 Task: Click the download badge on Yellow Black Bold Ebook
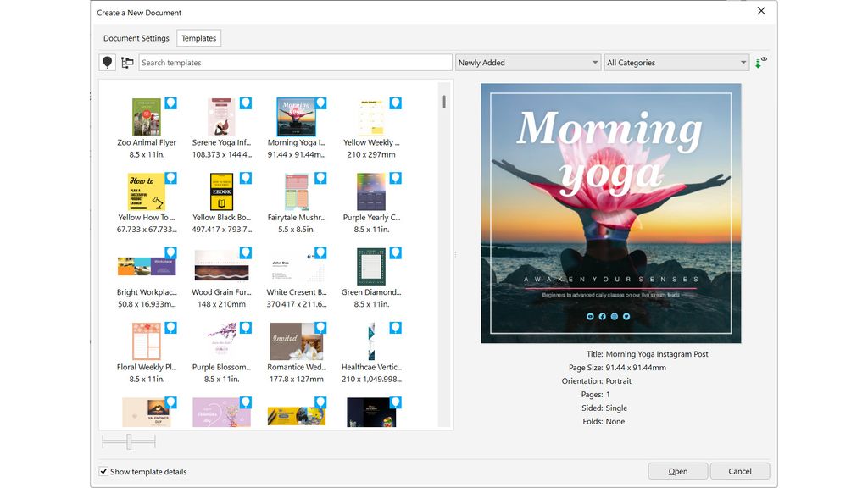pyautogui.click(x=246, y=178)
